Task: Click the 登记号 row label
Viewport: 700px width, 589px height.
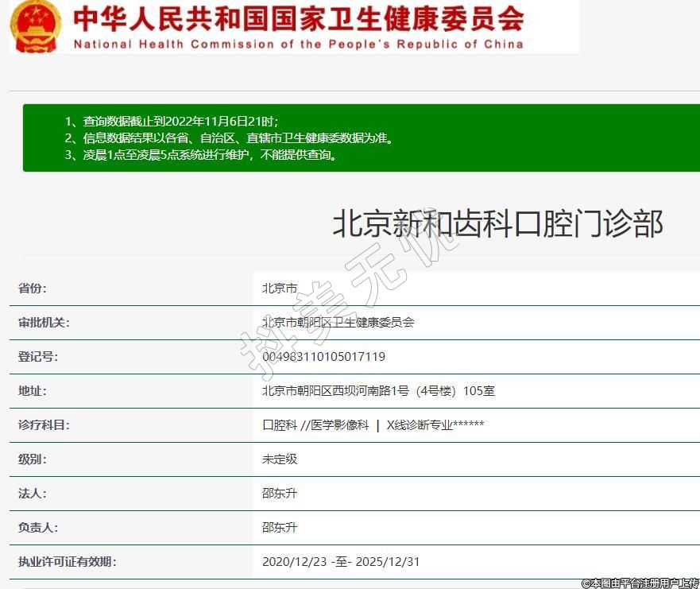Action: pyautogui.click(x=38, y=357)
